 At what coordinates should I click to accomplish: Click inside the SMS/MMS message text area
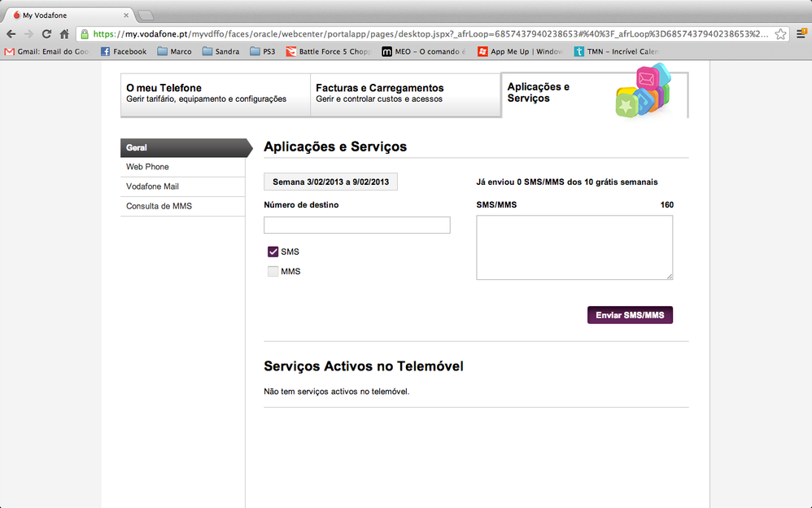point(574,248)
